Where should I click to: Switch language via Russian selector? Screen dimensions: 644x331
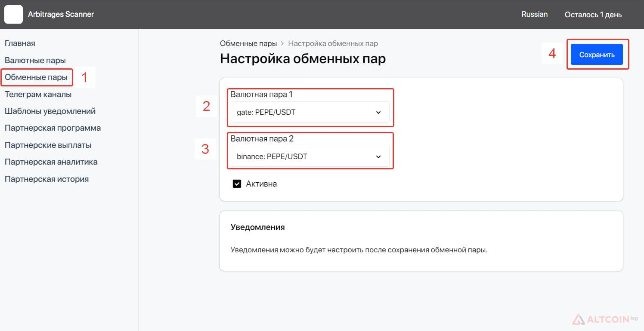coord(535,14)
